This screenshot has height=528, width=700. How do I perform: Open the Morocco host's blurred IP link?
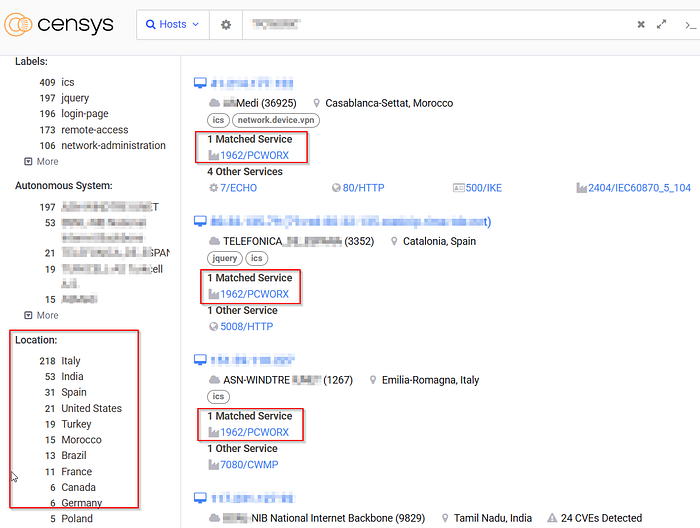[252, 83]
